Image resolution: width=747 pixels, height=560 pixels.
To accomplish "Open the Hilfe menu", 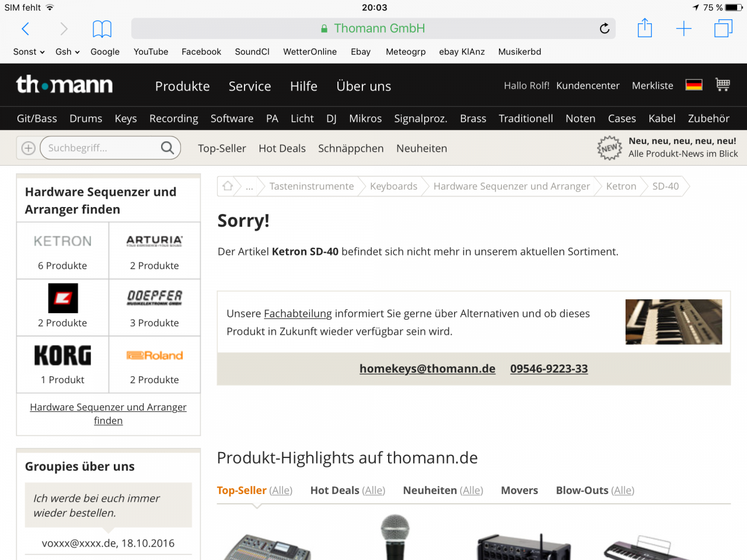I will (303, 86).
